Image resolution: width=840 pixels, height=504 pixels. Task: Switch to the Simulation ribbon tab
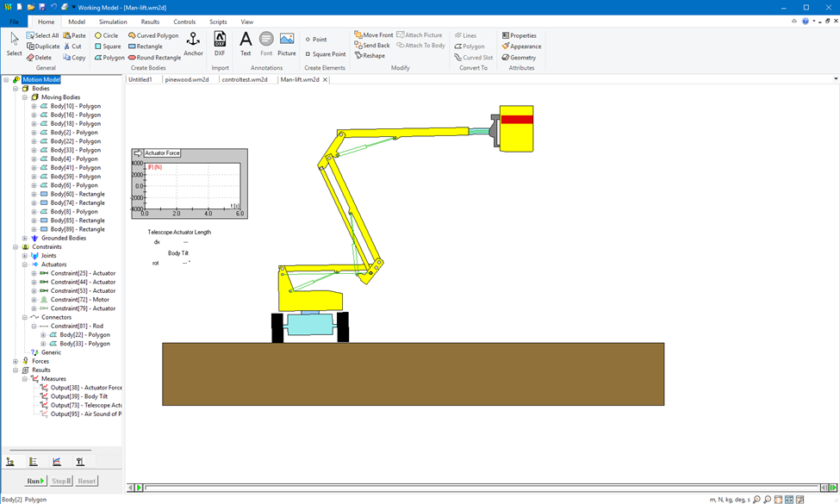tap(112, 22)
